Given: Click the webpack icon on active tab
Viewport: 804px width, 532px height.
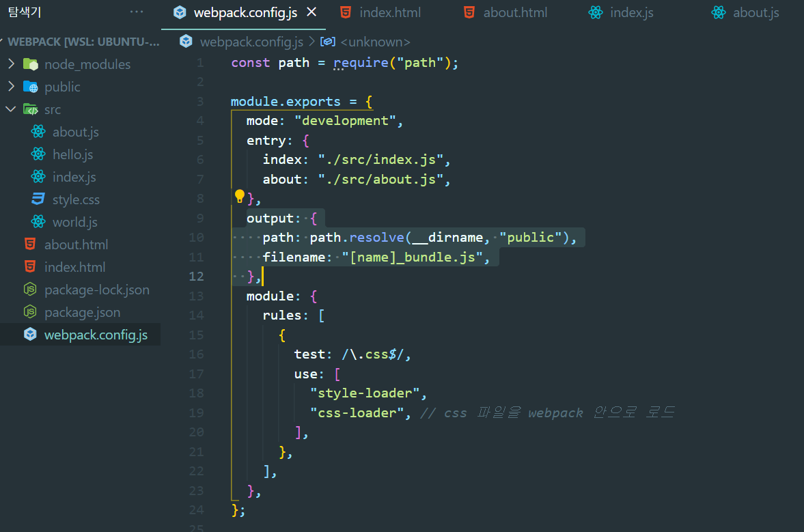Looking at the screenshot, I should pos(180,12).
